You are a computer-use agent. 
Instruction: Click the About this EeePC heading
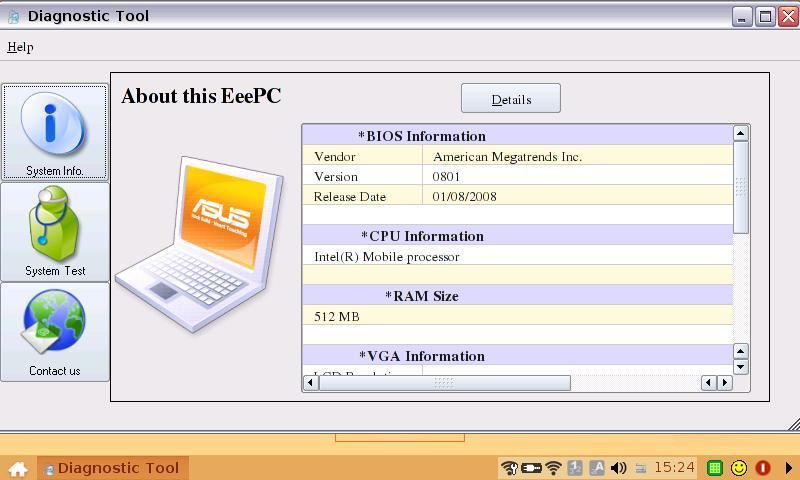201,96
